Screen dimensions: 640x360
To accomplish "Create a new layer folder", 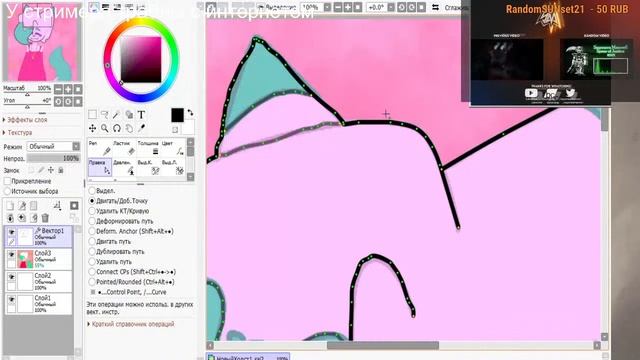I will point(34,206).
